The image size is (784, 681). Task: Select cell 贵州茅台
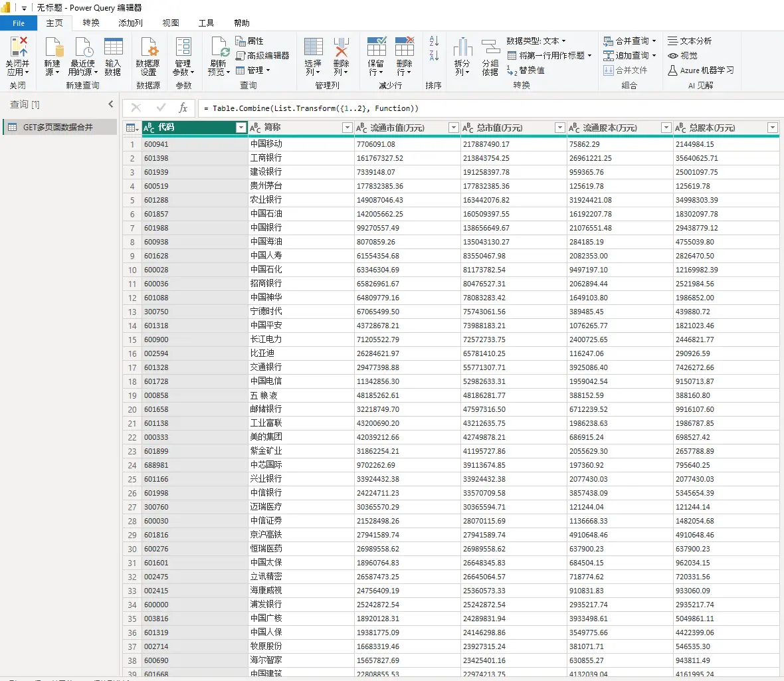pos(301,186)
